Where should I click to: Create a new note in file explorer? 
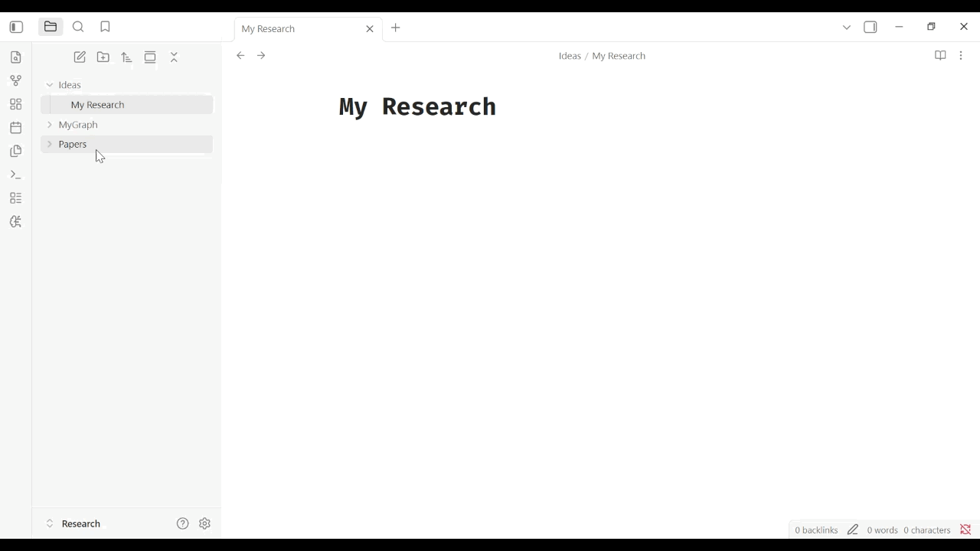pyautogui.click(x=80, y=57)
